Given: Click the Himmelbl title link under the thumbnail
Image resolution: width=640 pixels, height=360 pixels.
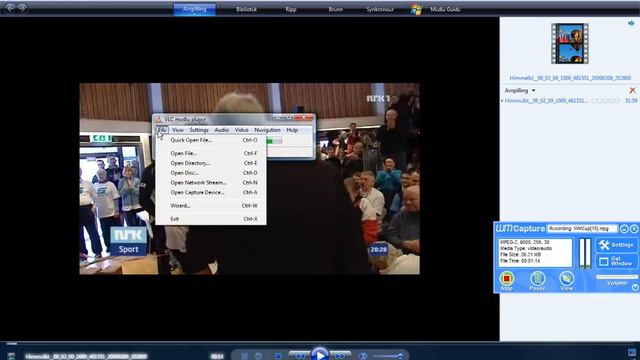Looking at the screenshot, I should click(x=570, y=78).
